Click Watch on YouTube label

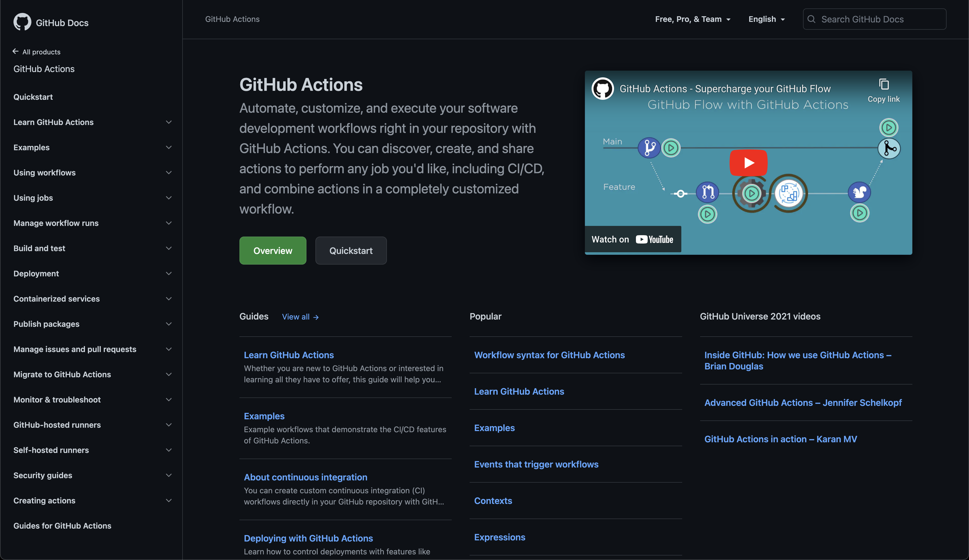pyautogui.click(x=633, y=239)
